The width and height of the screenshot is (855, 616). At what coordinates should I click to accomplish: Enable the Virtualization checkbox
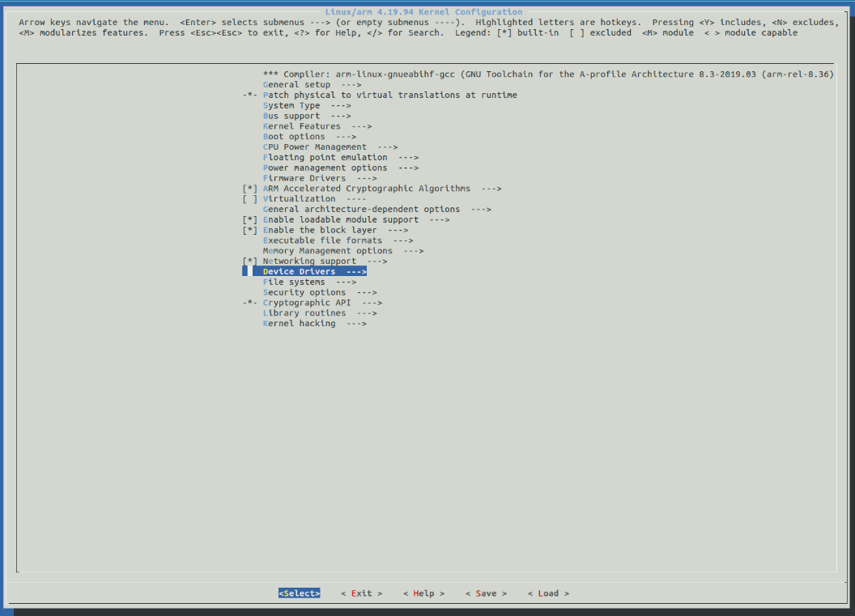pos(250,199)
